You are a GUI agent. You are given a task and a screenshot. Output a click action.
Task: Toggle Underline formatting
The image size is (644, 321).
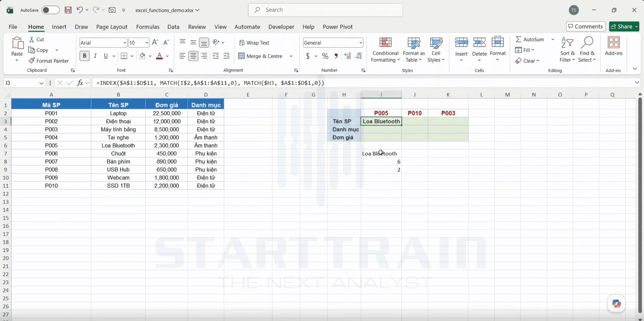pos(106,56)
